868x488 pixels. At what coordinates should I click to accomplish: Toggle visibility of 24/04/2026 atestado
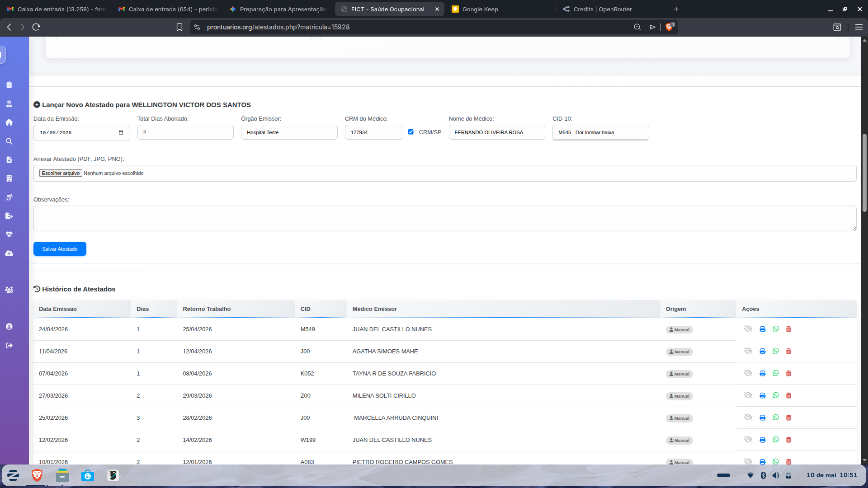(x=748, y=329)
